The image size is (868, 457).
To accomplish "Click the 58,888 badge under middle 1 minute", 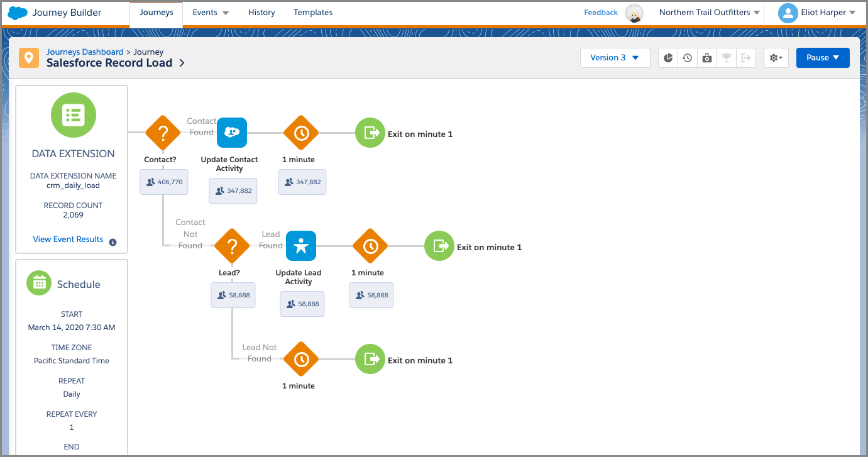I will click(371, 295).
